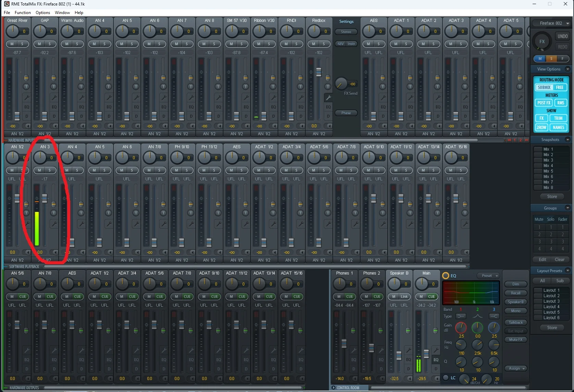The image size is (574, 392).
Task: Open EQ on Speaker B output channel
Action: 408,359
